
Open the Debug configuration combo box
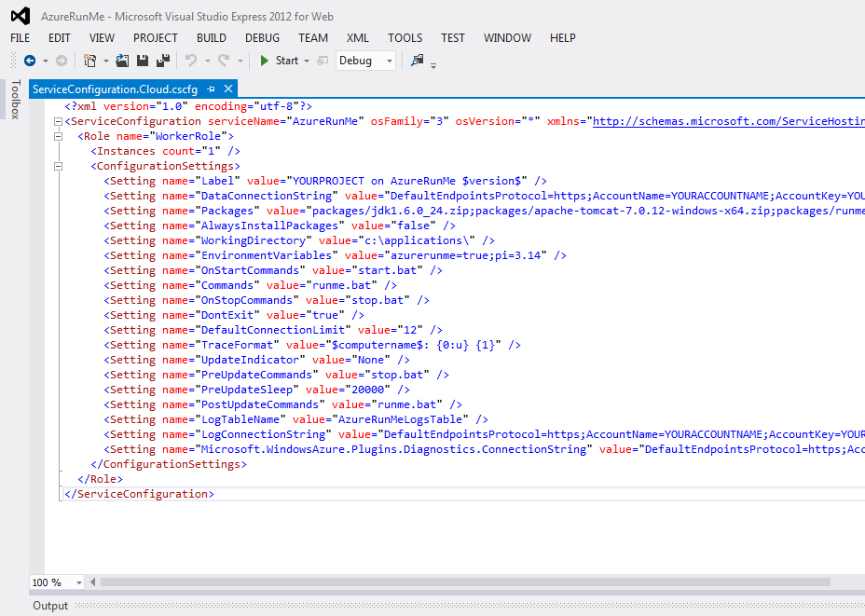pyautogui.click(x=365, y=61)
